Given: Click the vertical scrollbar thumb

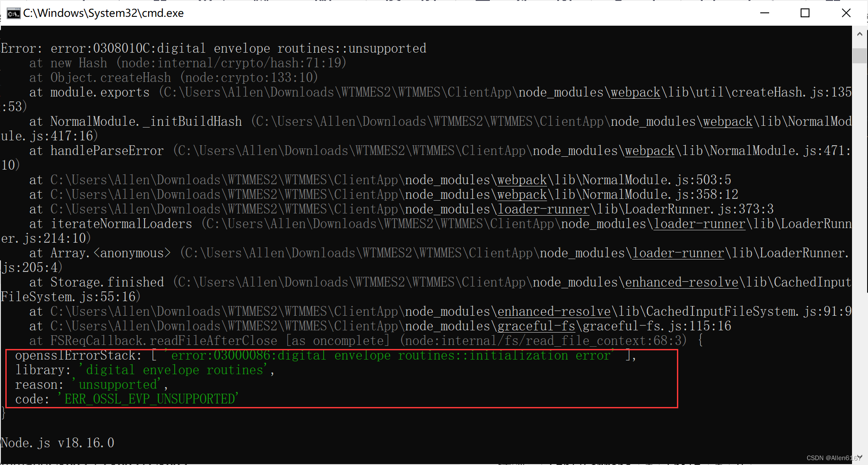Looking at the screenshot, I should [860, 56].
